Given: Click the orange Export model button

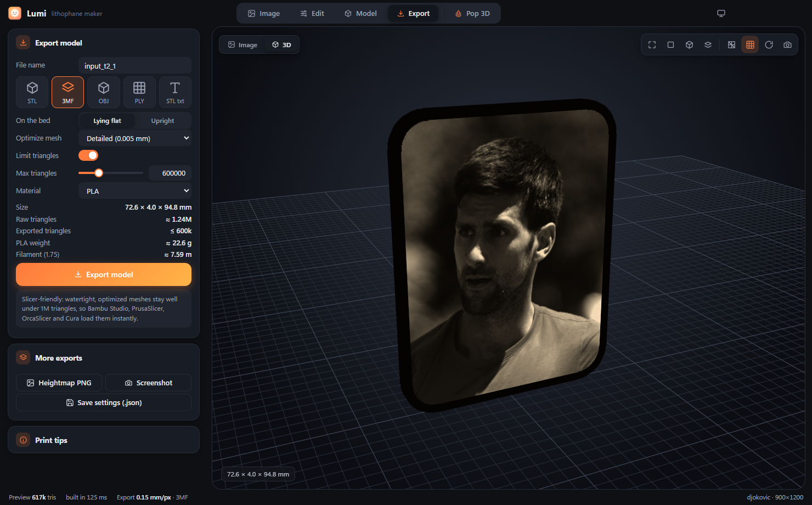Looking at the screenshot, I should tap(104, 274).
